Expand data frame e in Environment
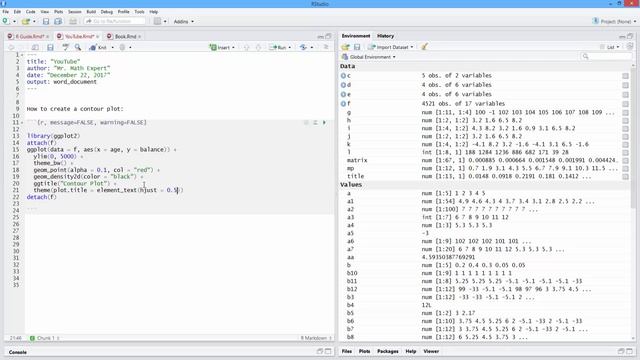 tap(343, 94)
